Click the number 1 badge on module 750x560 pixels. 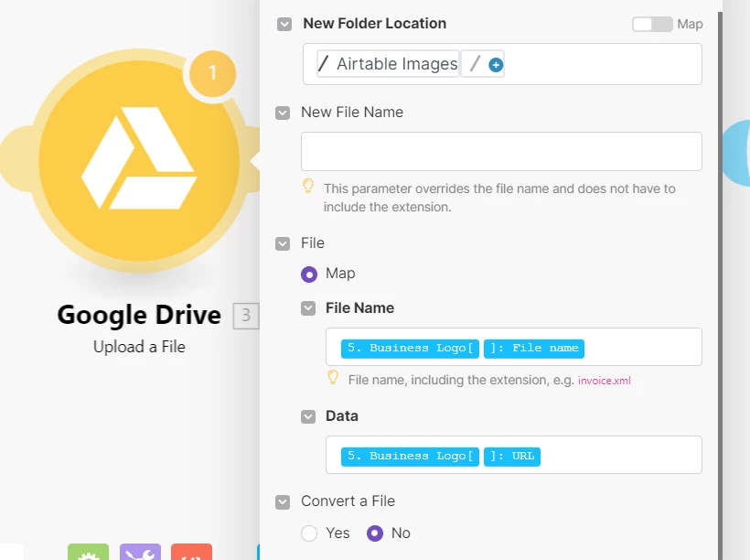click(x=213, y=73)
